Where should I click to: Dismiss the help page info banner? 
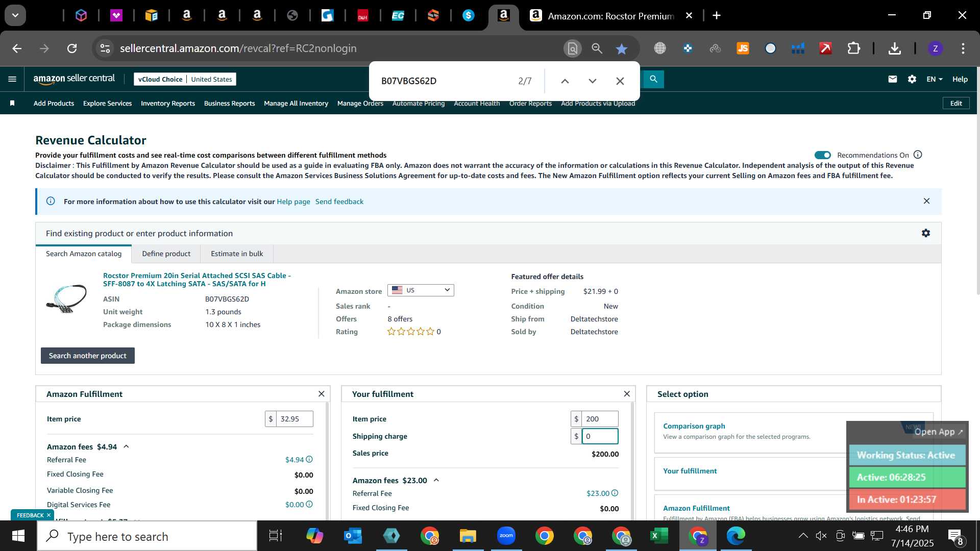coord(926,201)
